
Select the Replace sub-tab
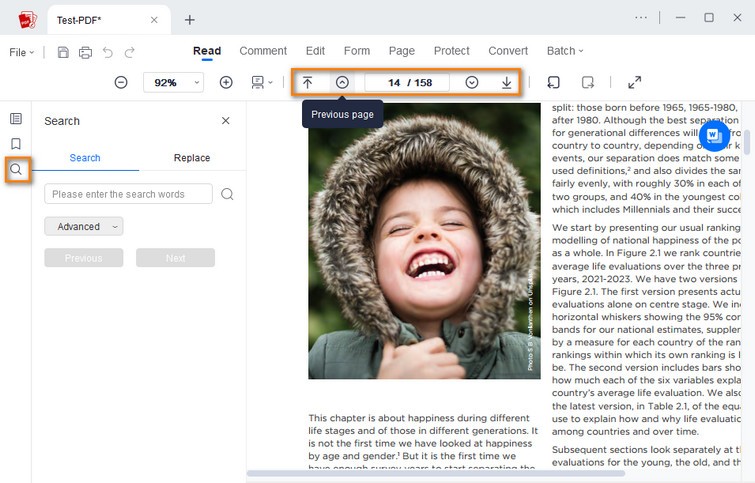192,158
